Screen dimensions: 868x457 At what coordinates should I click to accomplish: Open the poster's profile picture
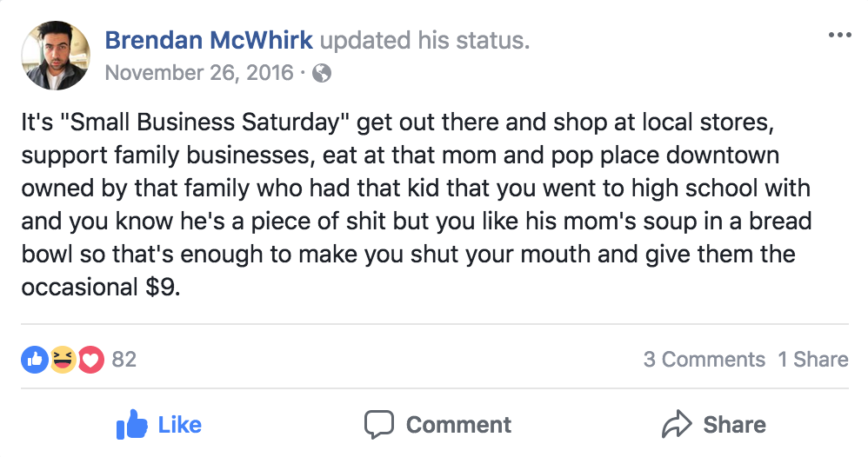point(56,56)
